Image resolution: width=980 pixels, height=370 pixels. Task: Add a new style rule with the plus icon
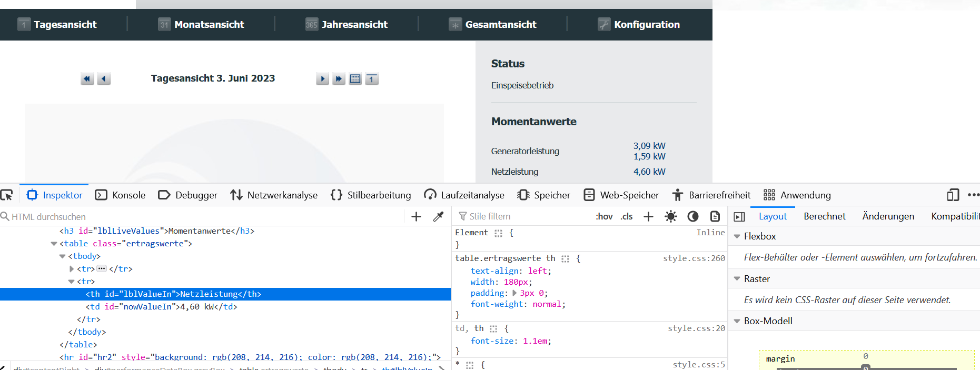(x=648, y=216)
